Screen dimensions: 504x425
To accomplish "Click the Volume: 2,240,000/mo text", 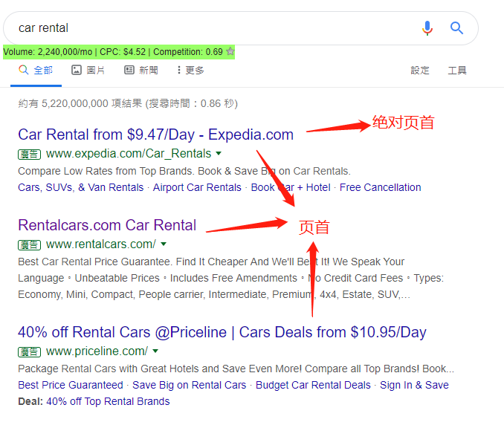I will click(x=48, y=52).
